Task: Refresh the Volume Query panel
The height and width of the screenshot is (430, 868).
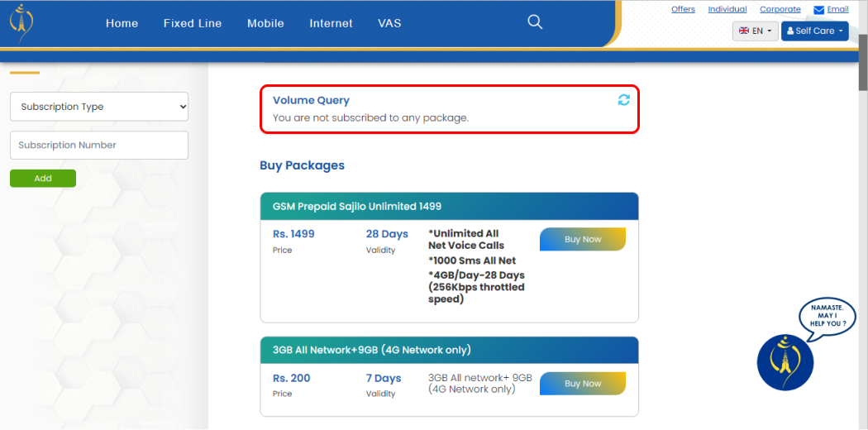Action: click(624, 100)
